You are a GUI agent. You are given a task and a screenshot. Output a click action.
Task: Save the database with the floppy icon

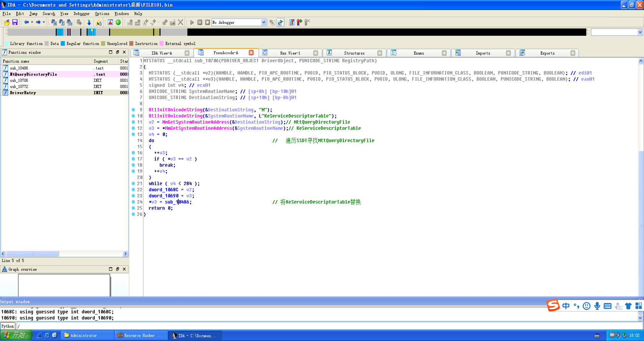[x=15, y=22]
